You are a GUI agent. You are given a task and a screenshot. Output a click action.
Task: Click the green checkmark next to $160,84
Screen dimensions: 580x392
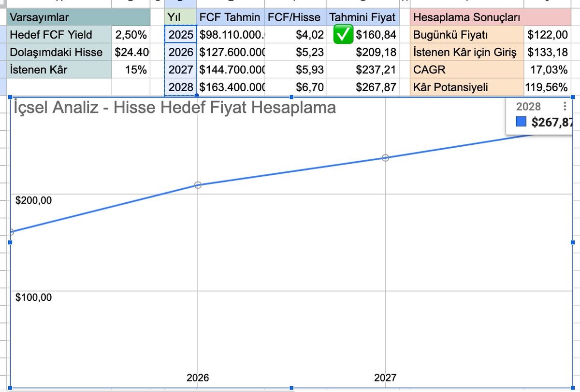click(344, 35)
